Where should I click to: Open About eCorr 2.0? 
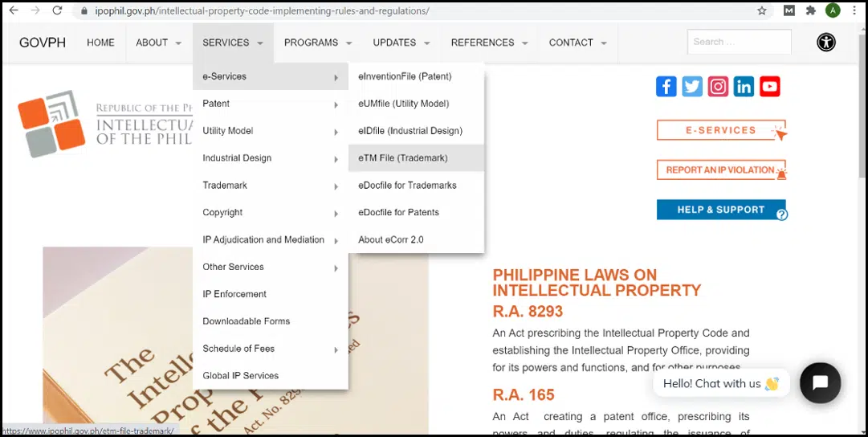tap(416, 239)
